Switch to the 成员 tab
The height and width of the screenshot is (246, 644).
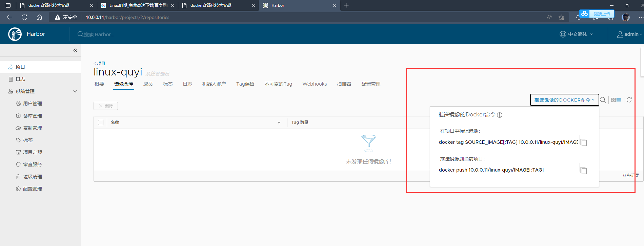(x=148, y=84)
